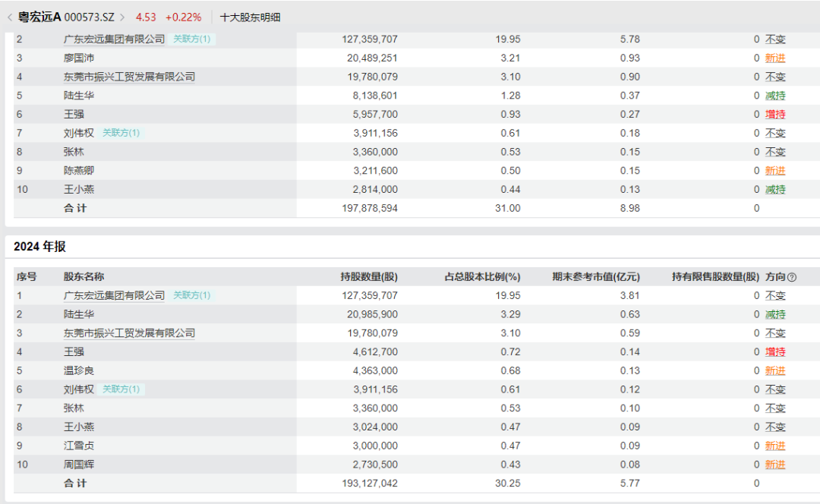Click 关联方(1) tag beside 广东宏远集团 in upper table
The height and width of the screenshot is (504, 820).
click(x=192, y=39)
